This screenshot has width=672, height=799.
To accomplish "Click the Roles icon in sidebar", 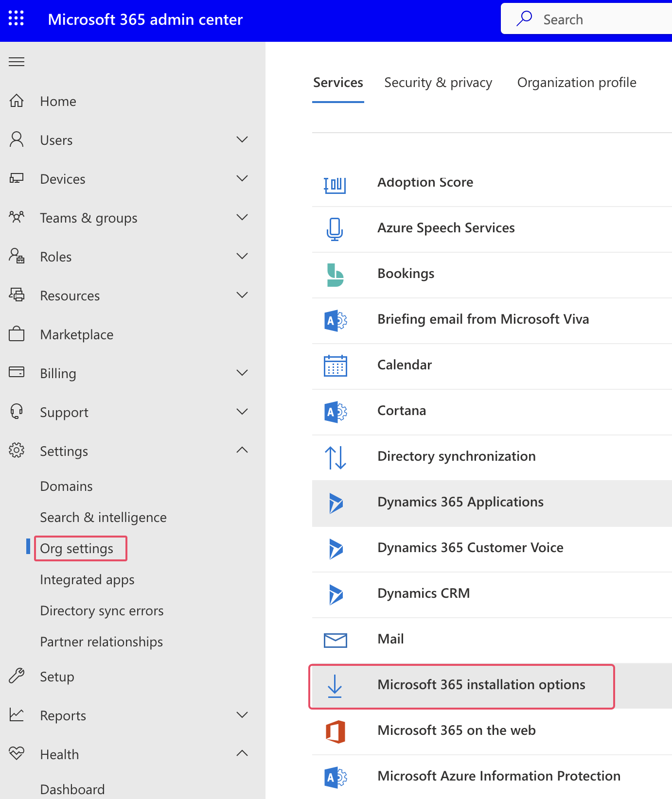I will tap(17, 256).
